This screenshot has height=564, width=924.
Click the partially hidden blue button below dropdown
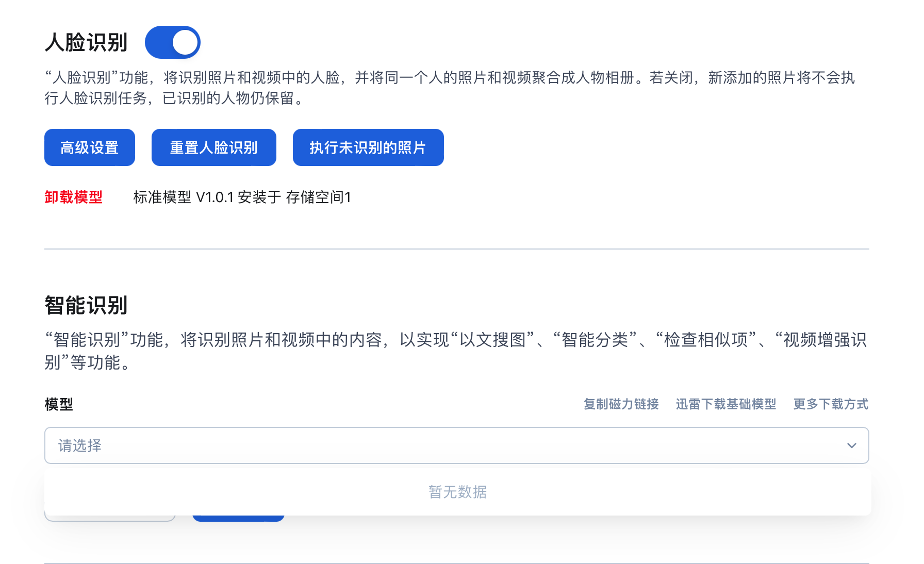tap(238, 518)
